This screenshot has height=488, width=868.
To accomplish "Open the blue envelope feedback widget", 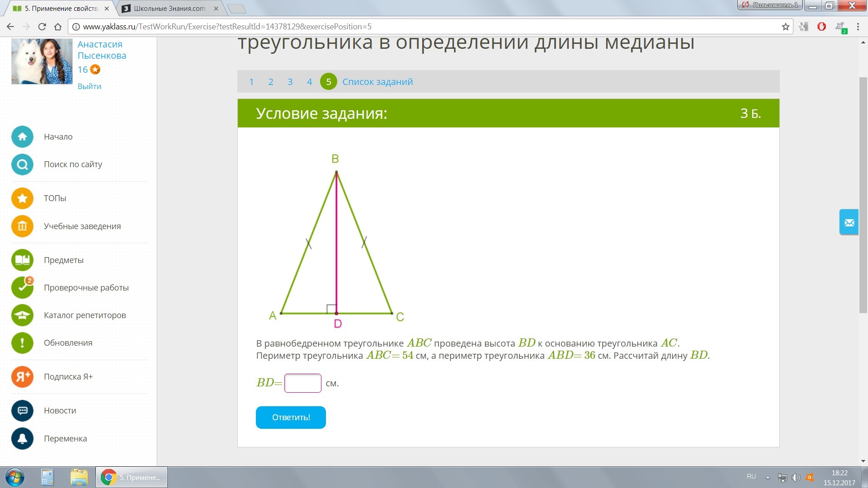I will click(x=849, y=222).
